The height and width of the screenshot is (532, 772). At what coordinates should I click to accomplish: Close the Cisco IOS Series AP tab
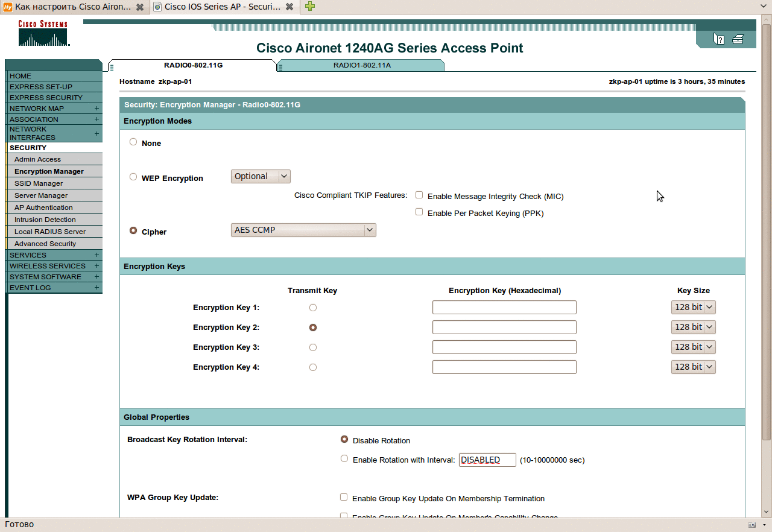click(289, 7)
